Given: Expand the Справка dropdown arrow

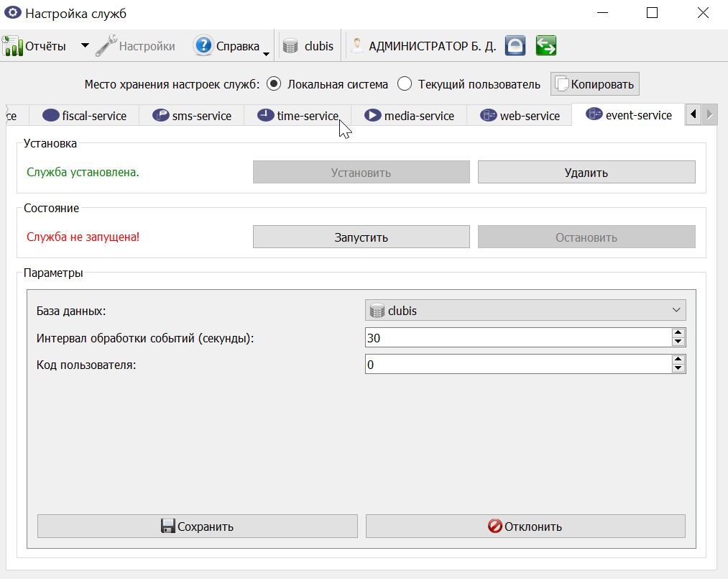Looking at the screenshot, I should coord(266,54).
